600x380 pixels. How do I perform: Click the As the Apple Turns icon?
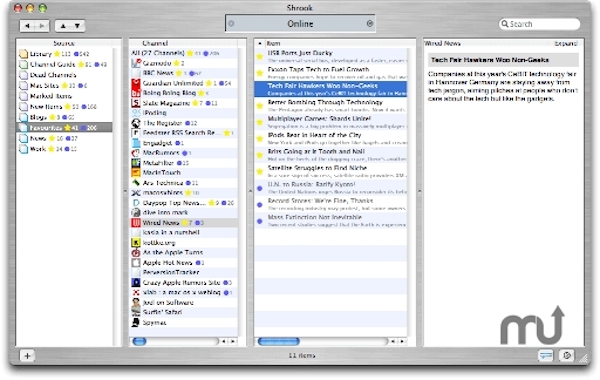point(136,253)
